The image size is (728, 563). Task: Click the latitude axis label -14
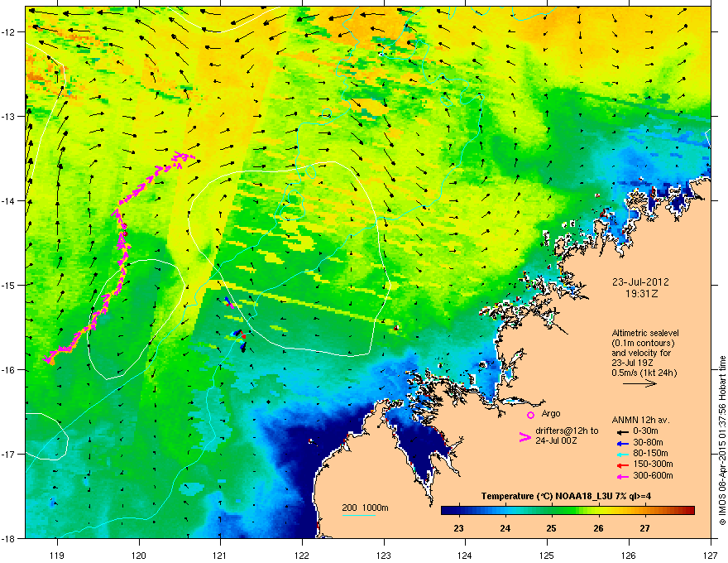9,201
